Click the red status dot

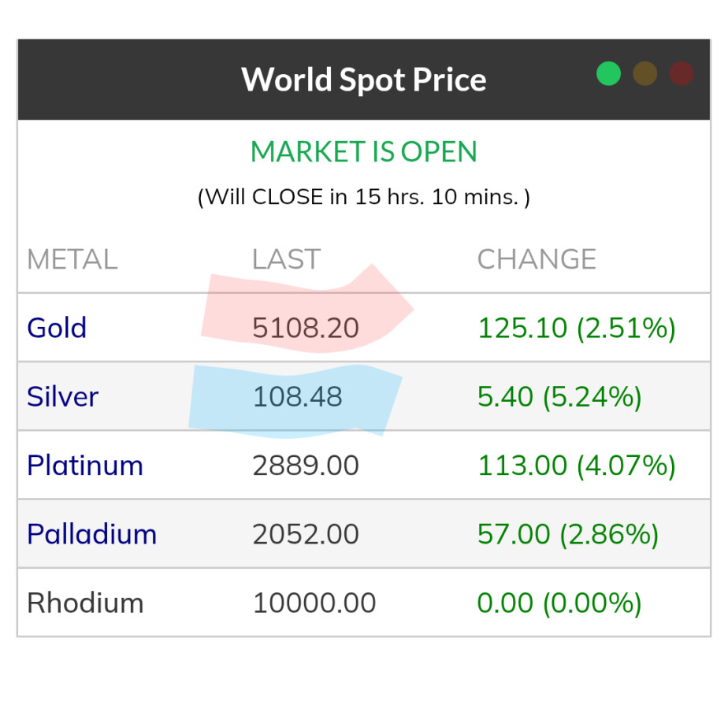tap(681, 74)
